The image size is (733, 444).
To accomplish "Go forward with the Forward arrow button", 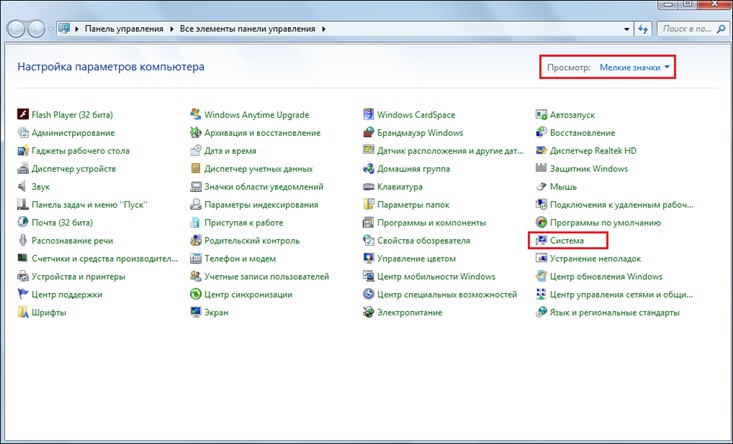I will [36, 29].
